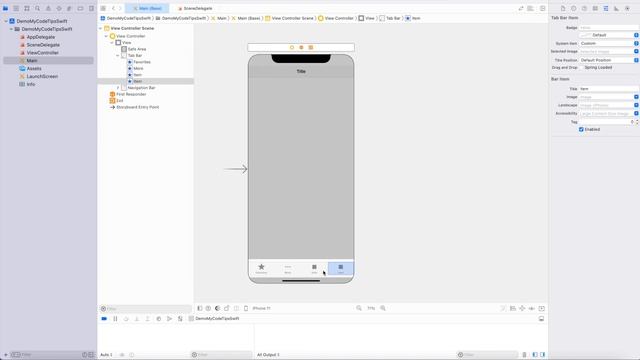Open the Source Control navigator icon
640x360 pixels.
click(16, 8)
